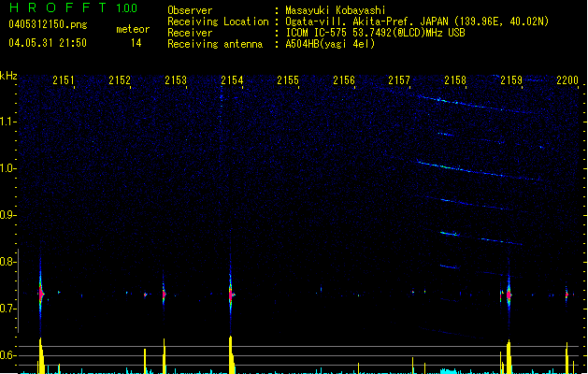The image size is (588, 374).
Task: Click the HROFFT 1.0.0 title text
Action: pos(74,7)
